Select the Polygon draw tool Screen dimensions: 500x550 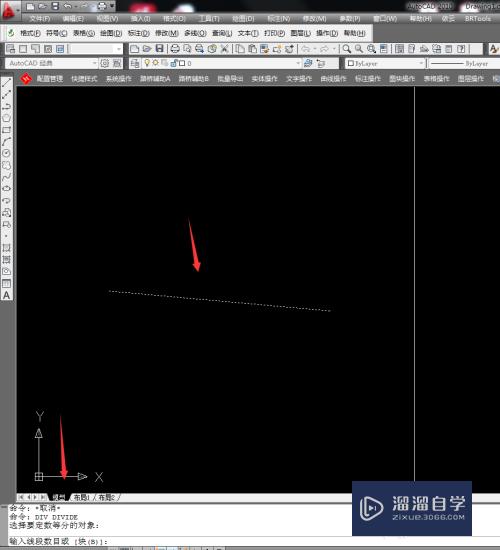(7, 118)
